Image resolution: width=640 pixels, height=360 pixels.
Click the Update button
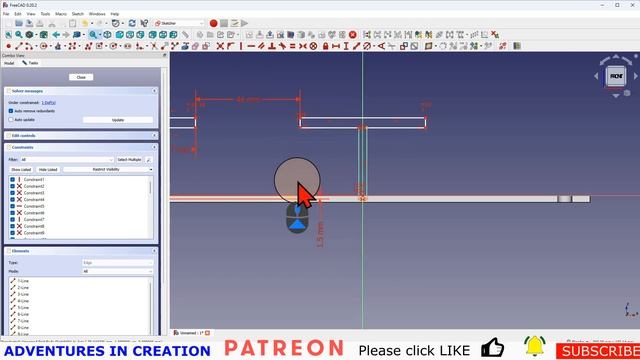click(x=118, y=120)
